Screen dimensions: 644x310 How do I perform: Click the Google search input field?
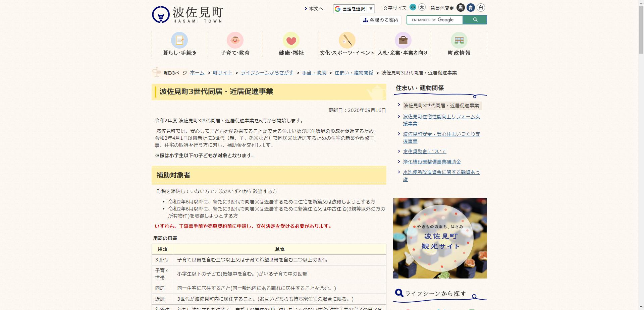434,20
